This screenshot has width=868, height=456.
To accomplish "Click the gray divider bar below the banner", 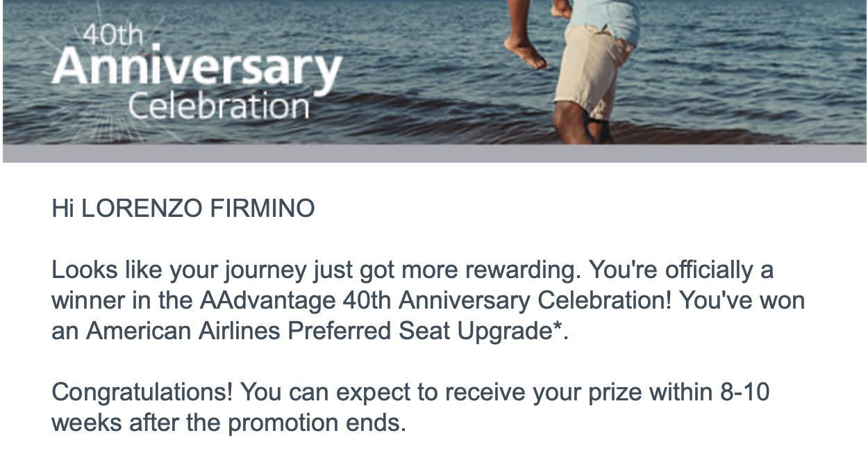I will tap(434, 154).
